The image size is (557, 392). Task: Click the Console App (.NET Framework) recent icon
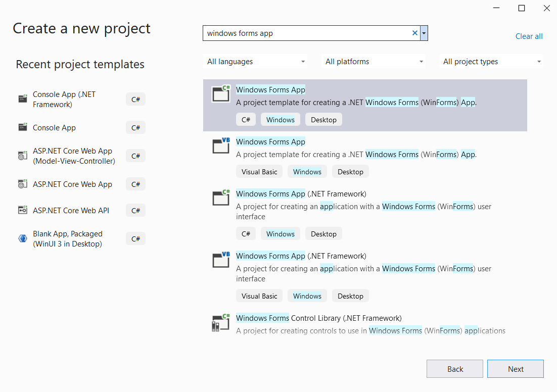[23, 99]
